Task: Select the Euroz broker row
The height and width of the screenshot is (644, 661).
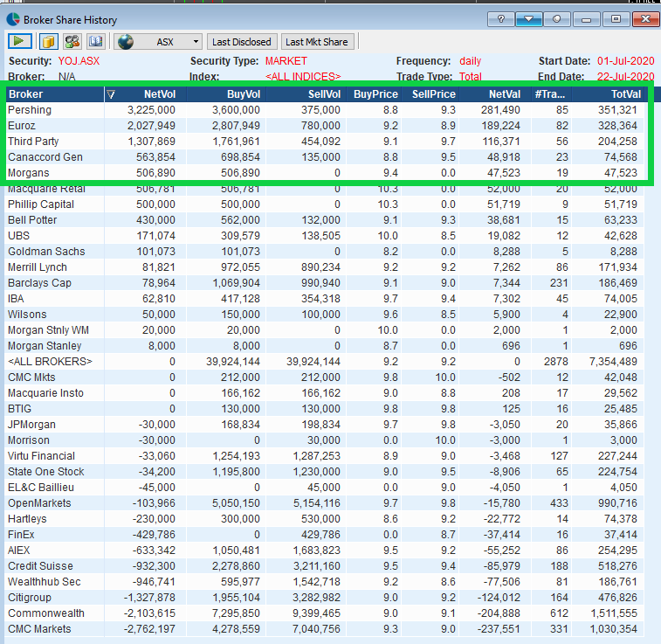Action: [325, 126]
